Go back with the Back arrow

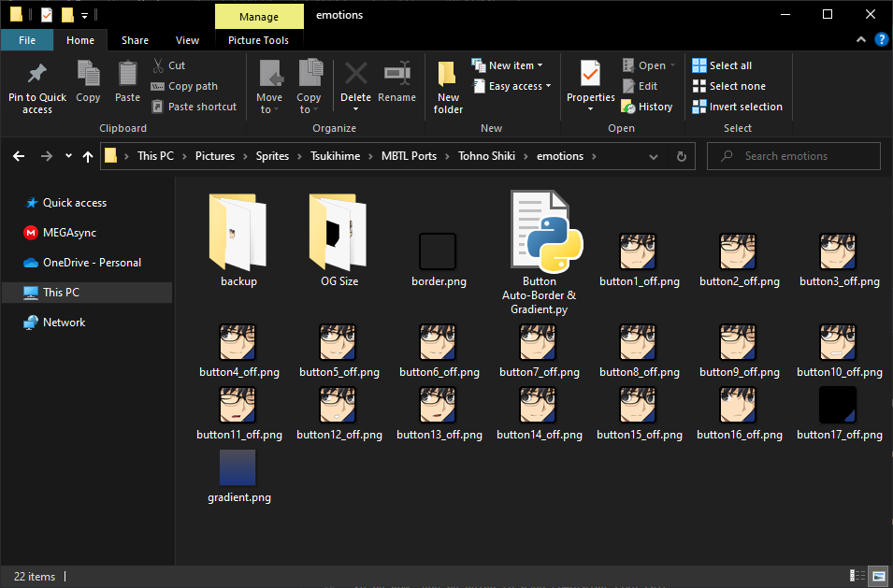click(x=19, y=156)
